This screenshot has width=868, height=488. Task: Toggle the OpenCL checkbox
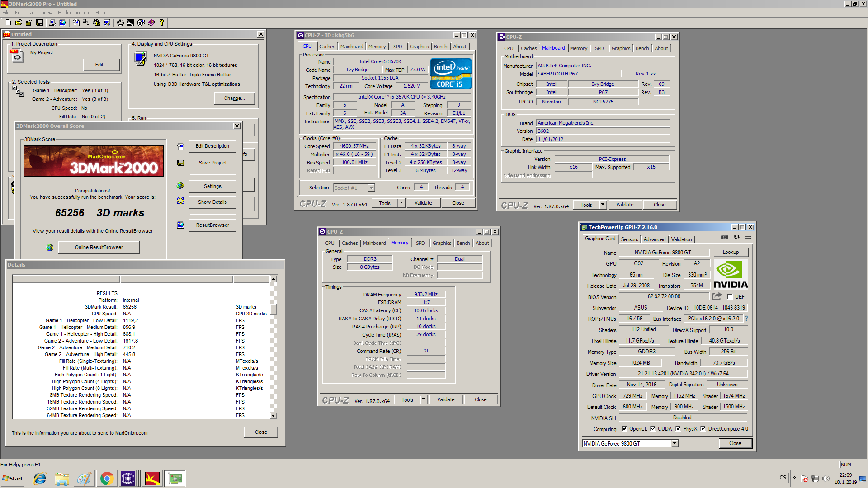pos(624,429)
